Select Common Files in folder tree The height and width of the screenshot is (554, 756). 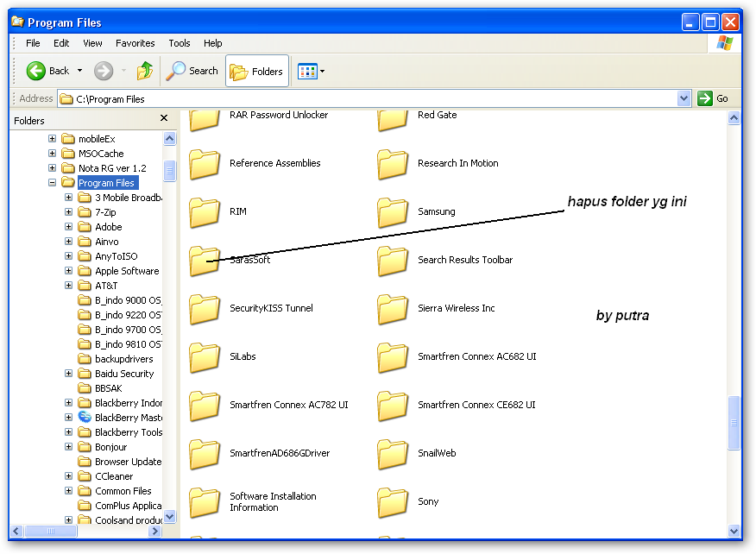click(123, 491)
